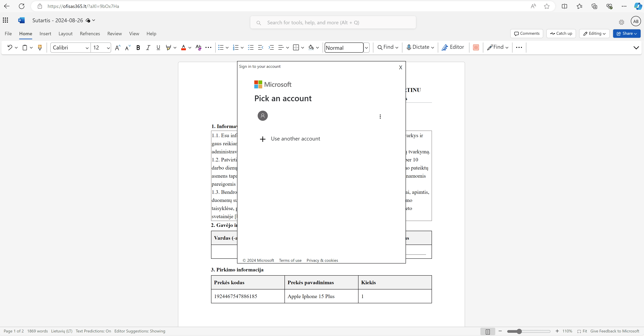This screenshot has height=336, width=644.
Task: Apply red font color
Action: (184, 47)
